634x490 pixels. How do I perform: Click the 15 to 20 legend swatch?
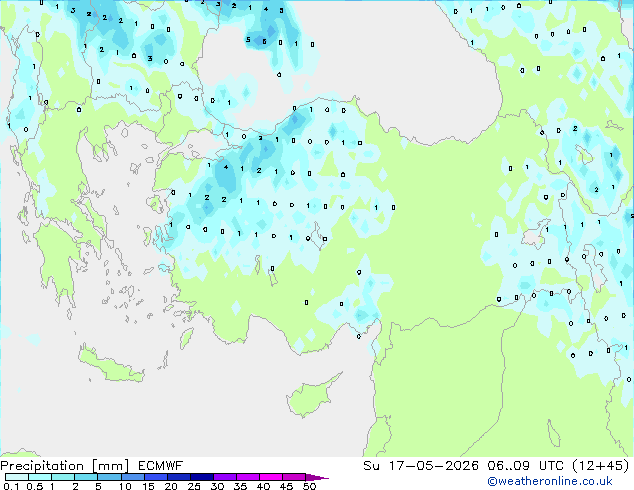pyautogui.click(x=155, y=477)
